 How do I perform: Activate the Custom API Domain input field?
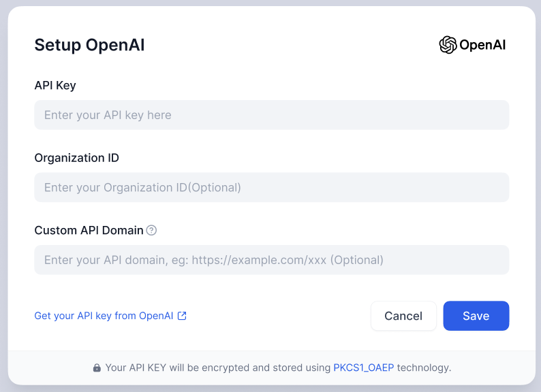click(x=271, y=260)
